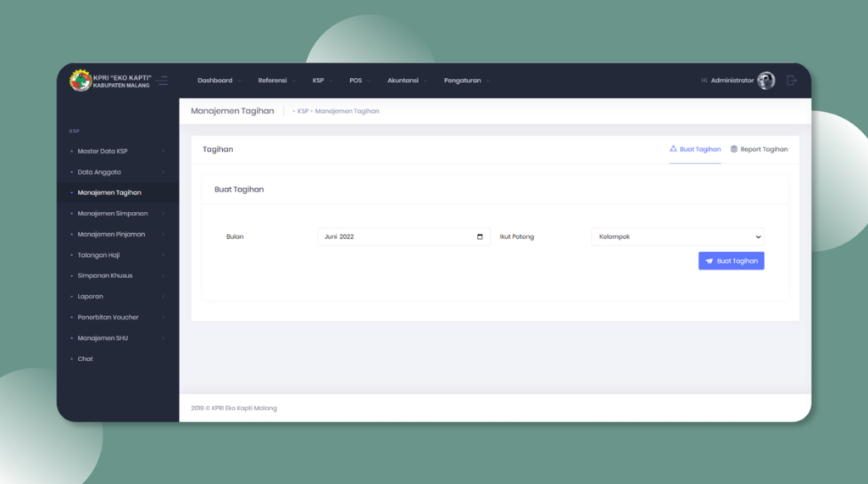
Task: Click the Manajemen Tagihan page title
Action: tap(232, 111)
